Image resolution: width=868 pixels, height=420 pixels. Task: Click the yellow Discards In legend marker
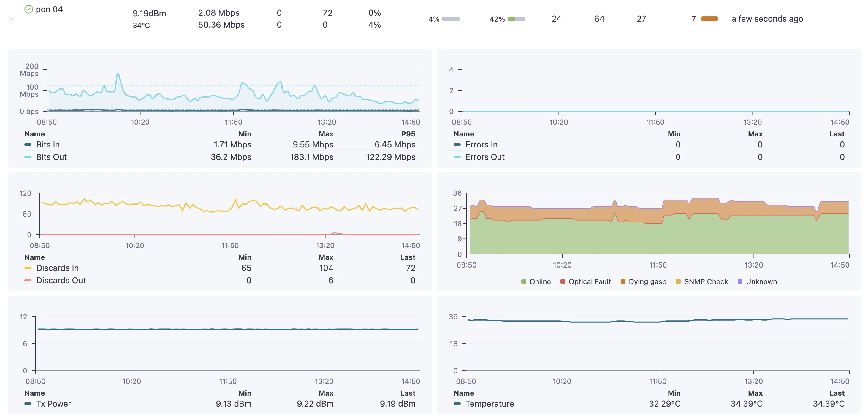pos(28,268)
